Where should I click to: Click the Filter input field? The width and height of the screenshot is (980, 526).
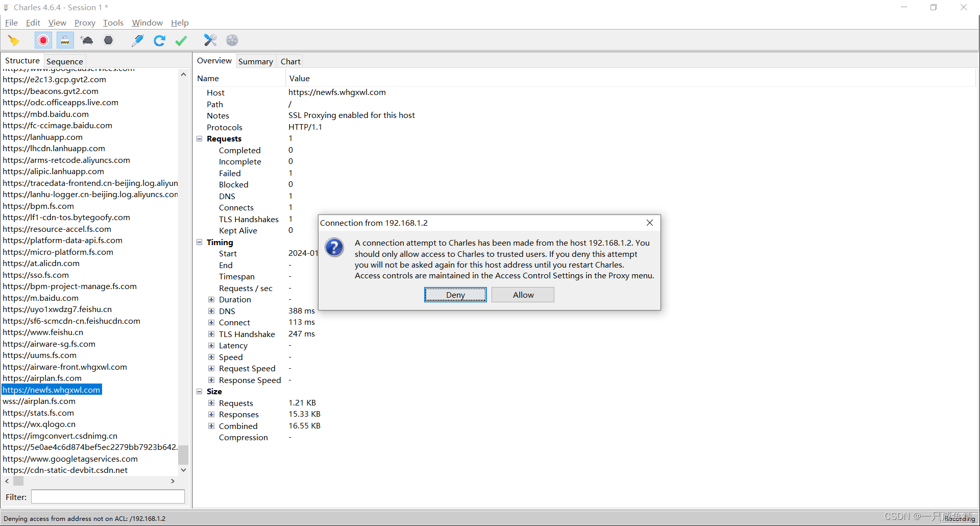(108, 497)
